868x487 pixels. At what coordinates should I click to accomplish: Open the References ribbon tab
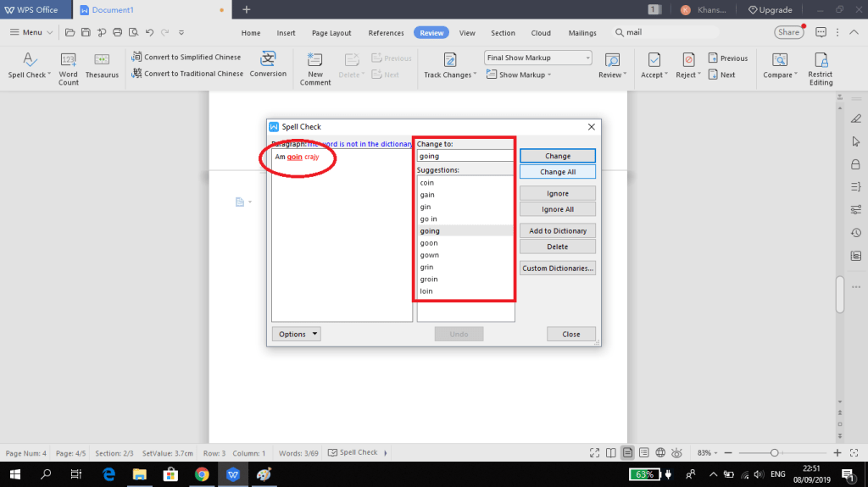pyautogui.click(x=386, y=33)
